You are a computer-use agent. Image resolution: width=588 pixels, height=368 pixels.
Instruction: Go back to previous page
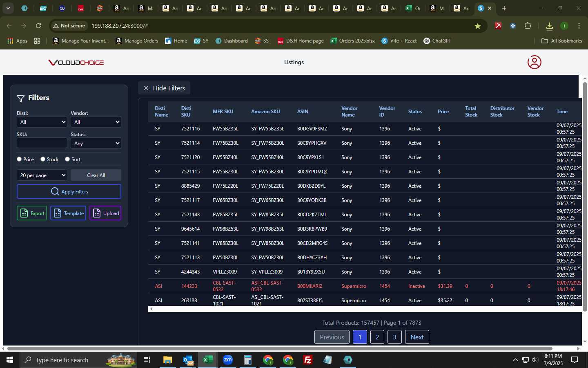(9, 26)
